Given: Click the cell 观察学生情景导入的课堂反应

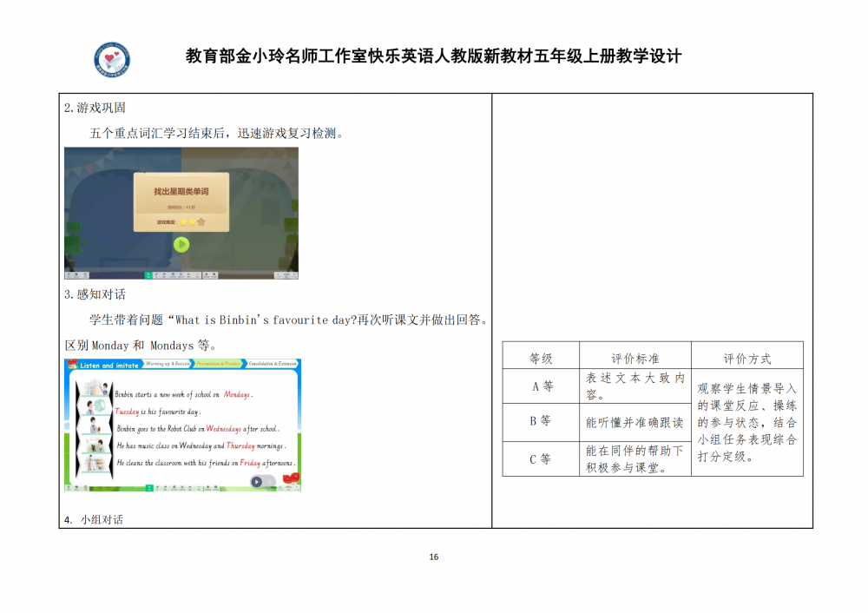Looking at the screenshot, I should tap(747, 423).
